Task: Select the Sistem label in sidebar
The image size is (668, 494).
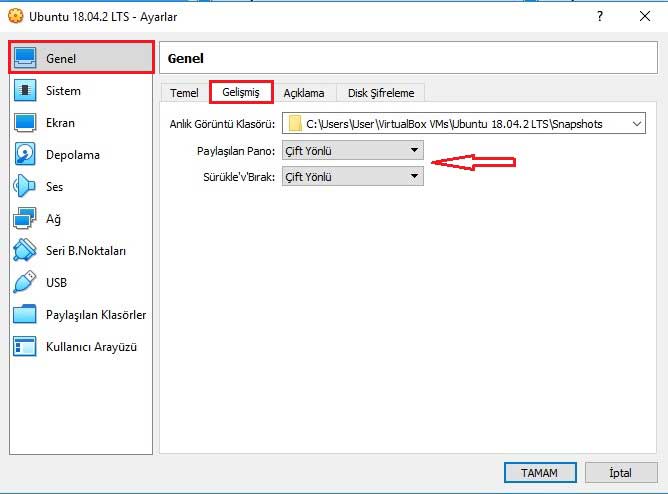Action: coord(63,91)
